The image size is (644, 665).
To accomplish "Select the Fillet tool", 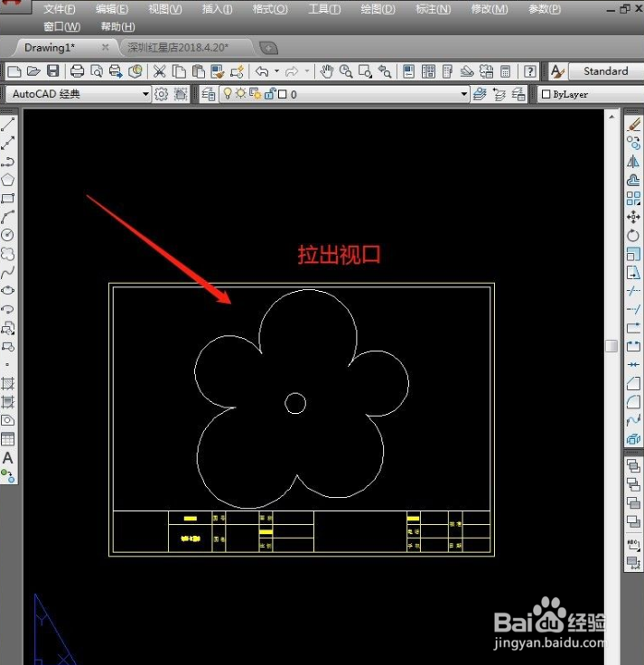I will click(x=633, y=402).
